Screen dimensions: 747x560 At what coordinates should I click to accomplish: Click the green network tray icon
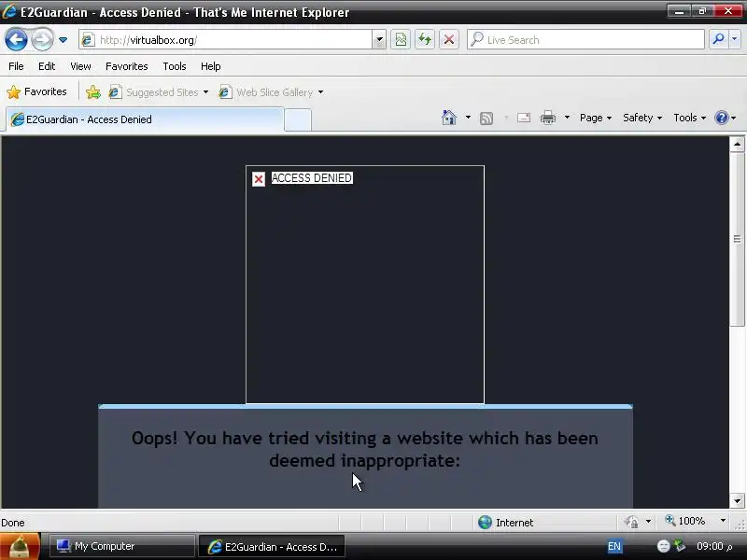pos(681,546)
